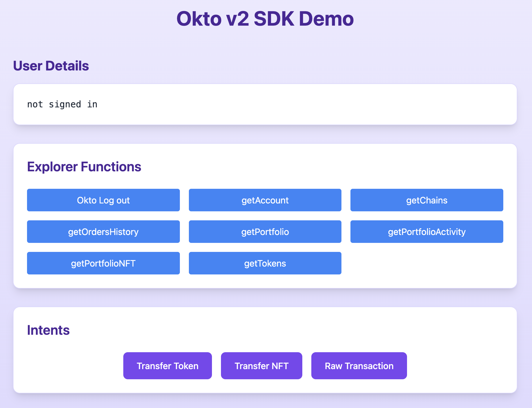This screenshot has height=408, width=532.
Task: Select the getPortfolio button
Action: click(x=265, y=232)
